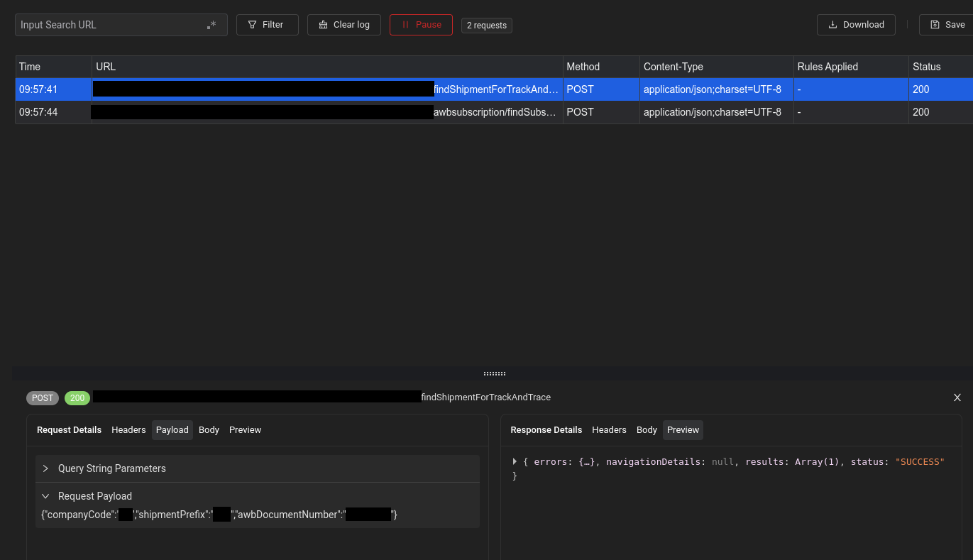Download the captured requests

tap(856, 25)
